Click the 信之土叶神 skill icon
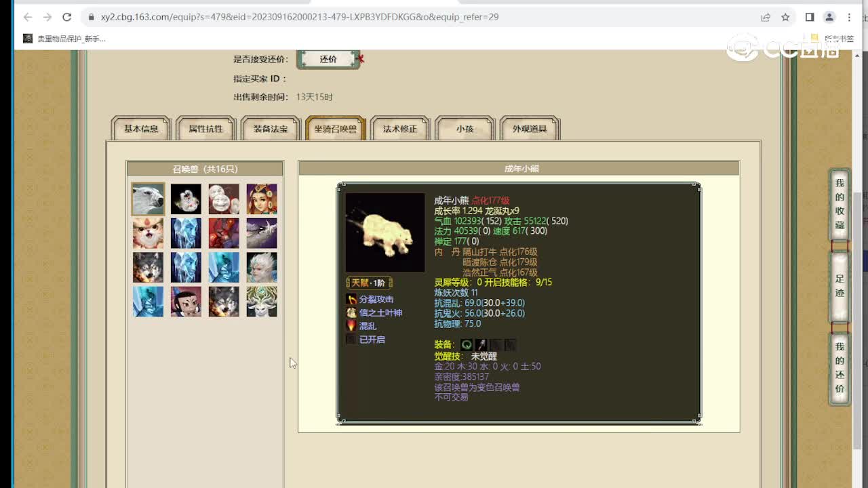The image size is (868, 488). pyautogui.click(x=351, y=312)
